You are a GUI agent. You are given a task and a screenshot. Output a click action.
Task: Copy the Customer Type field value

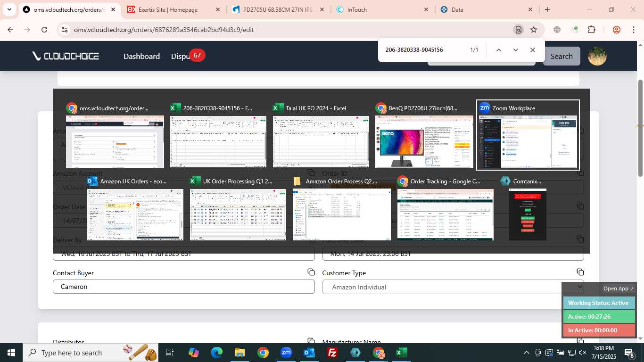580,272
